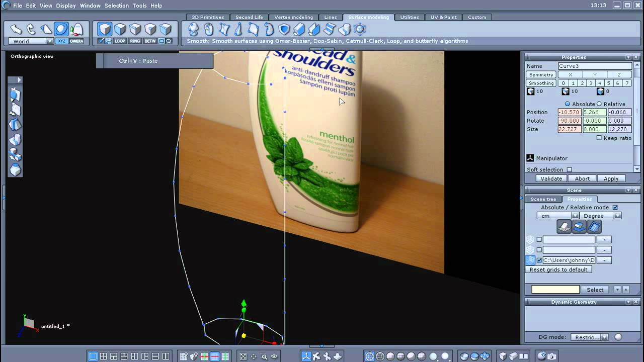This screenshot has height=362, width=644.
Task: Click the shield-shaped surface modeling icon
Action: tap(284, 29)
